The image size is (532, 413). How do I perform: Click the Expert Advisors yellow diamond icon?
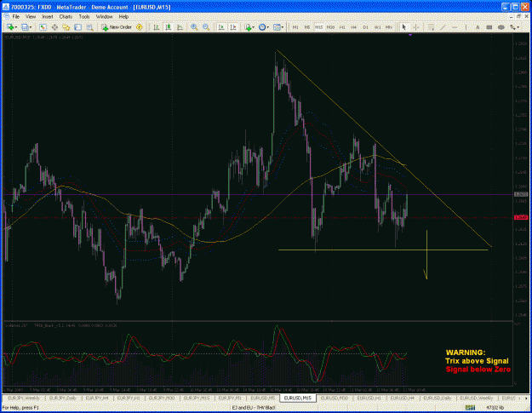139,27
